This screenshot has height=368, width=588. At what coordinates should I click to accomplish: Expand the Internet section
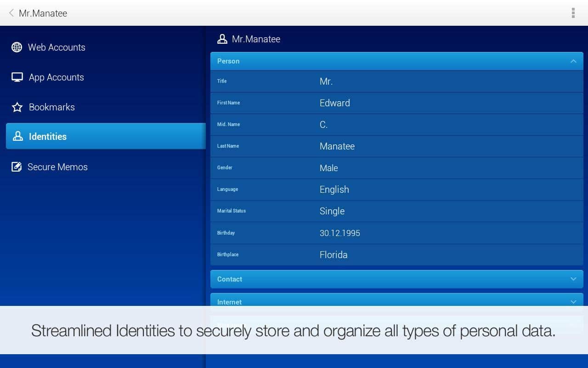click(x=573, y=301)
